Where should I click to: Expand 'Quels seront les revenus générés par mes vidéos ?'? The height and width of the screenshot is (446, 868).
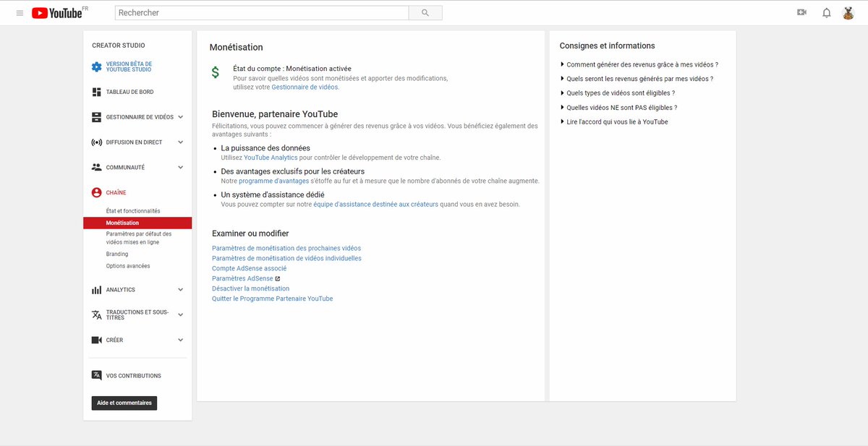point(637,79)
